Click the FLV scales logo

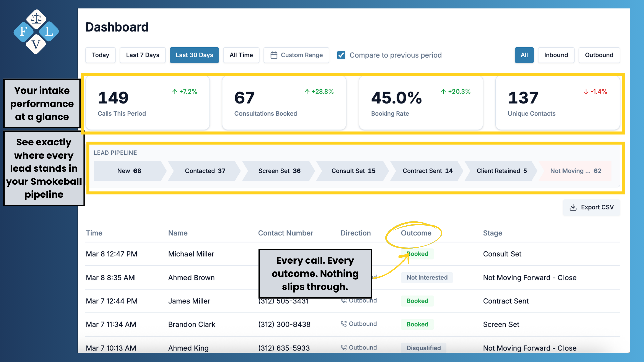pos(36,31)
